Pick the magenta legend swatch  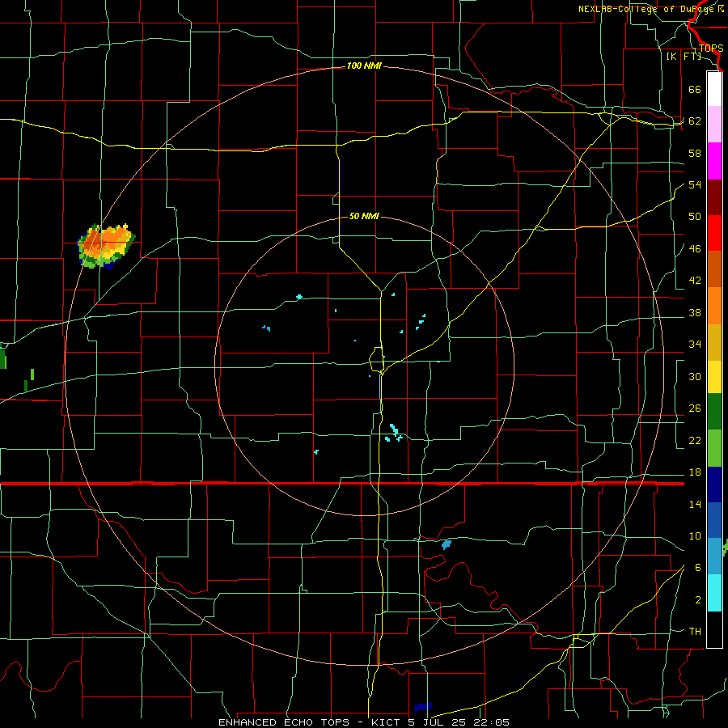(714, 161)
